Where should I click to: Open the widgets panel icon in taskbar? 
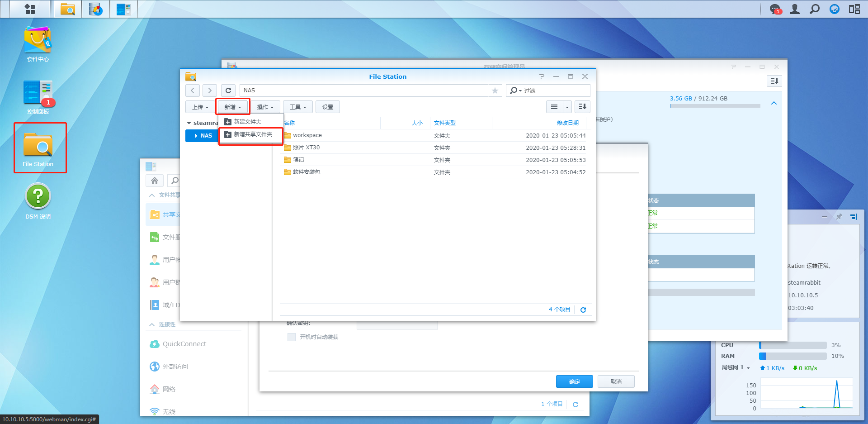click(x=854, y=9)
